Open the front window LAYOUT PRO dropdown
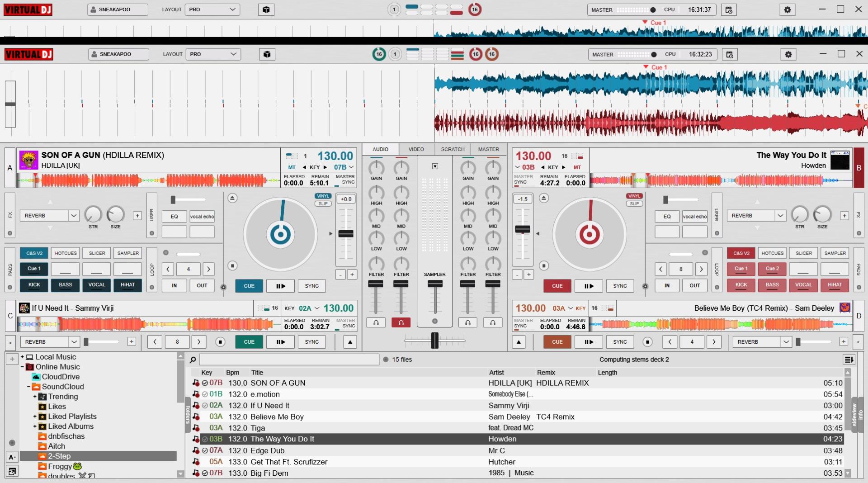 point(213,54)
